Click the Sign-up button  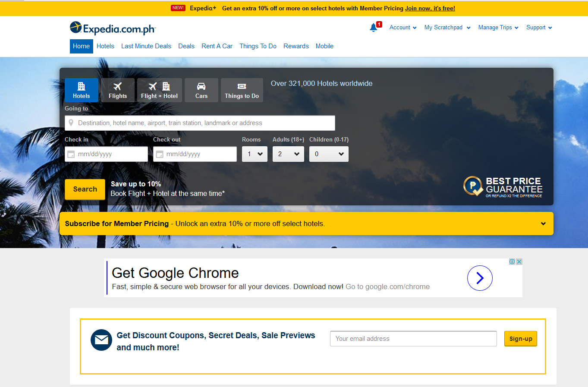click(x=521, y=339)
